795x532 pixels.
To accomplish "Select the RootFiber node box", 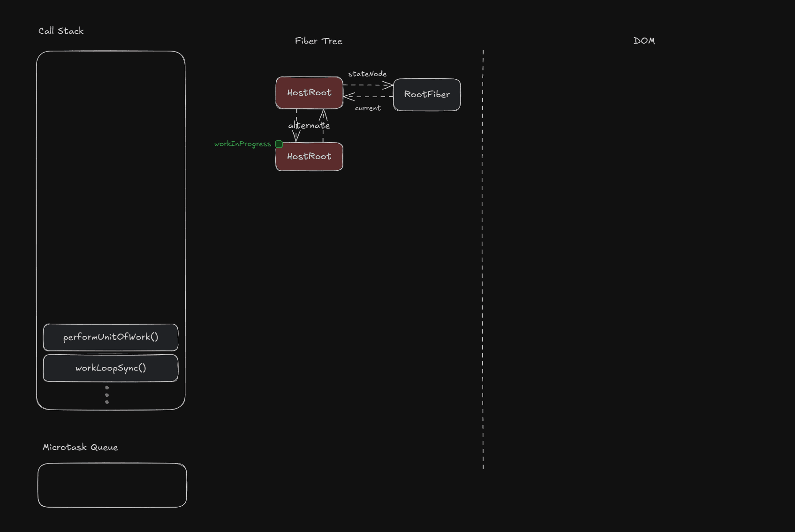I will [427, 95].
